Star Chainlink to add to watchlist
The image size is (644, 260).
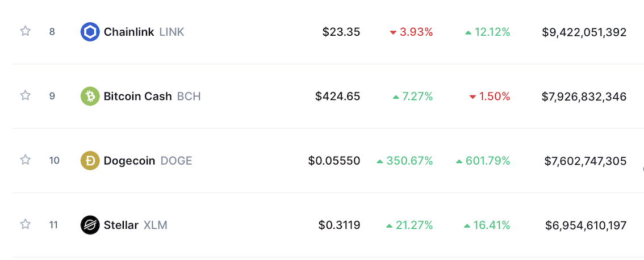(26, 31)
